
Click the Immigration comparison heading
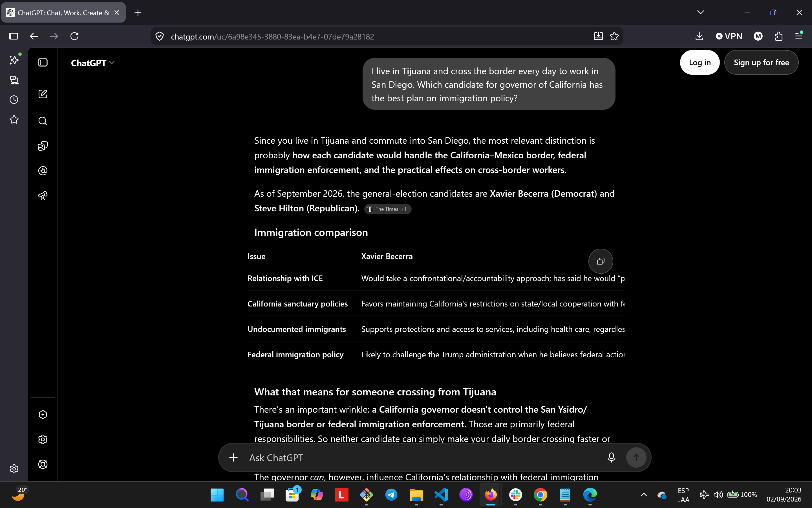click(311, 233)
